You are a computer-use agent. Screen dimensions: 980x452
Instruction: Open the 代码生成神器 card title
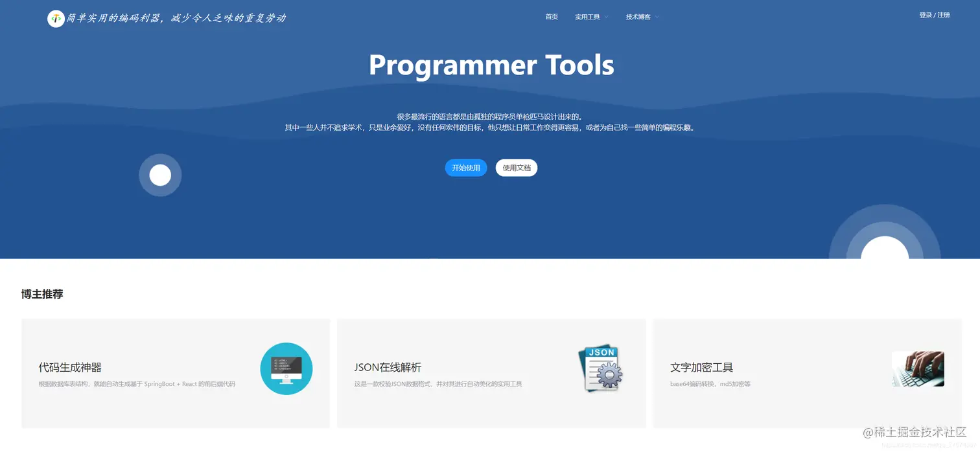(70, 367)
